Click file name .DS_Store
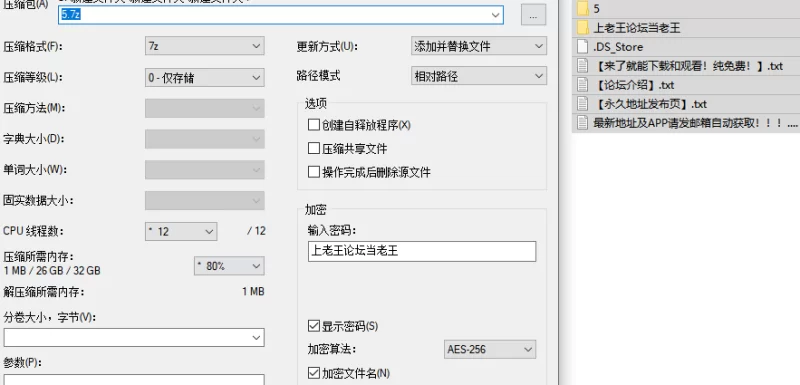800x385 pixels. pos(618,47)
